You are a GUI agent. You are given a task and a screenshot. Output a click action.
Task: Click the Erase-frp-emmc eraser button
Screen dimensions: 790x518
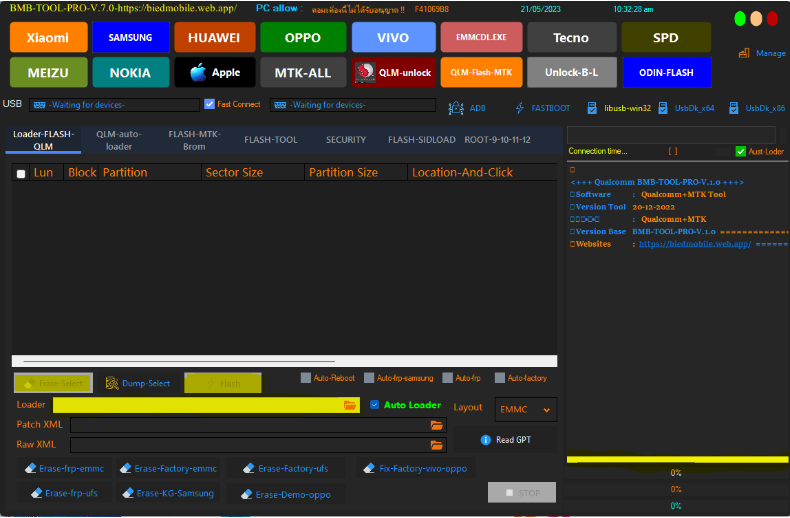[x=64, y=468]
